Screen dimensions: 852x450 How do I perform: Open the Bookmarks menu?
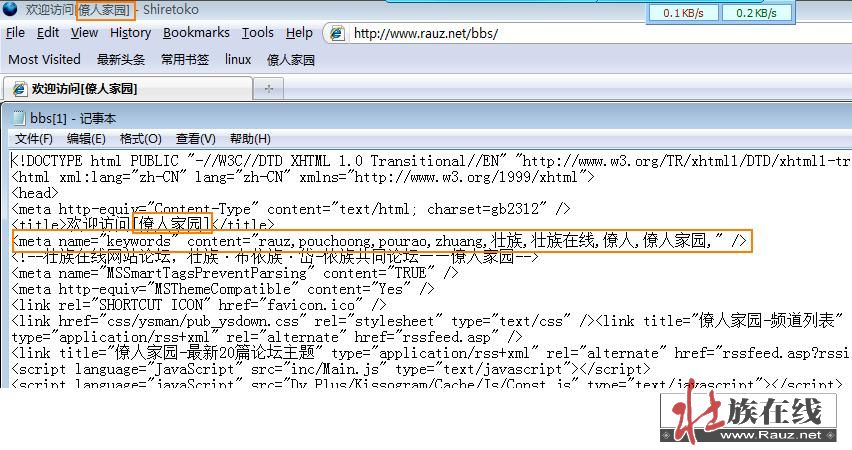pos(196,33)
